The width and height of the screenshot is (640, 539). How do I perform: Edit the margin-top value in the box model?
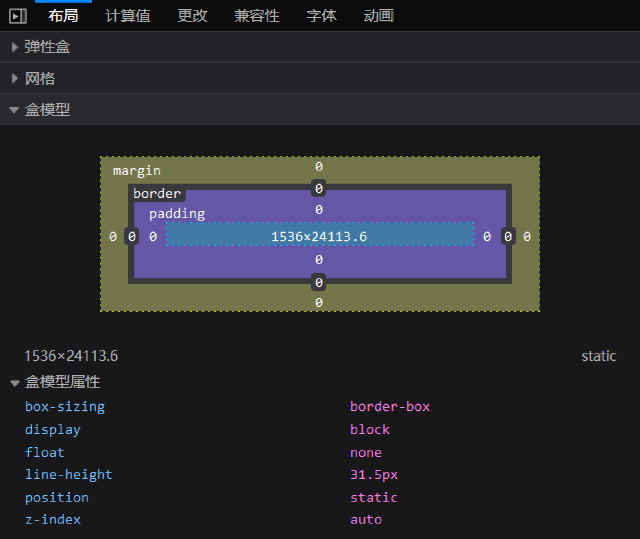(x=319, y=167)
